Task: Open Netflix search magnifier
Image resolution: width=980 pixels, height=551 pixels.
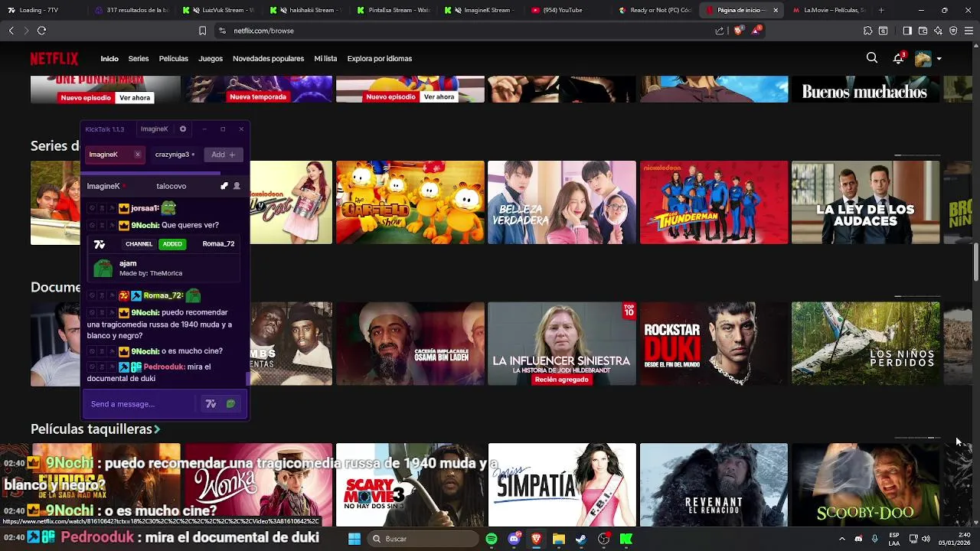Action: click(872, 58)
